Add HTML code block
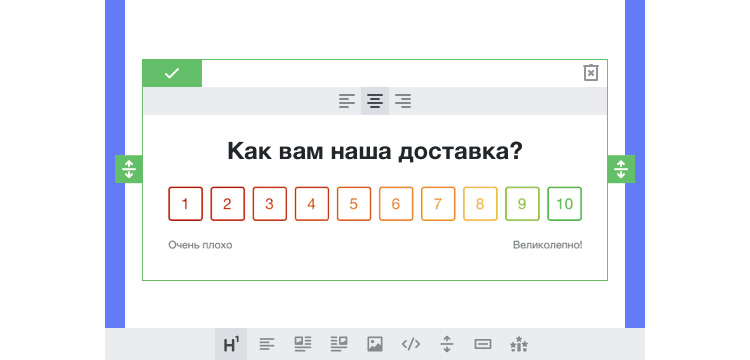Screen dimensions: 750x360 tap(410, 344)
